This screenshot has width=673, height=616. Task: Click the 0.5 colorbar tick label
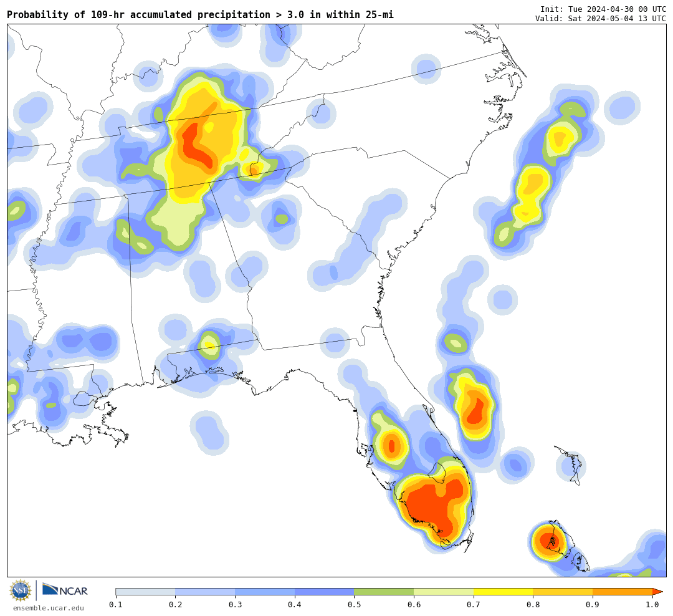click(355, 604)
